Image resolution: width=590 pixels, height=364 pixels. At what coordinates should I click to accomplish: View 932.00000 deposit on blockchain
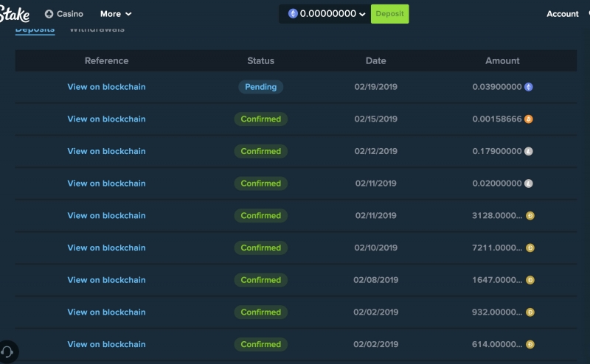[106, 312]
